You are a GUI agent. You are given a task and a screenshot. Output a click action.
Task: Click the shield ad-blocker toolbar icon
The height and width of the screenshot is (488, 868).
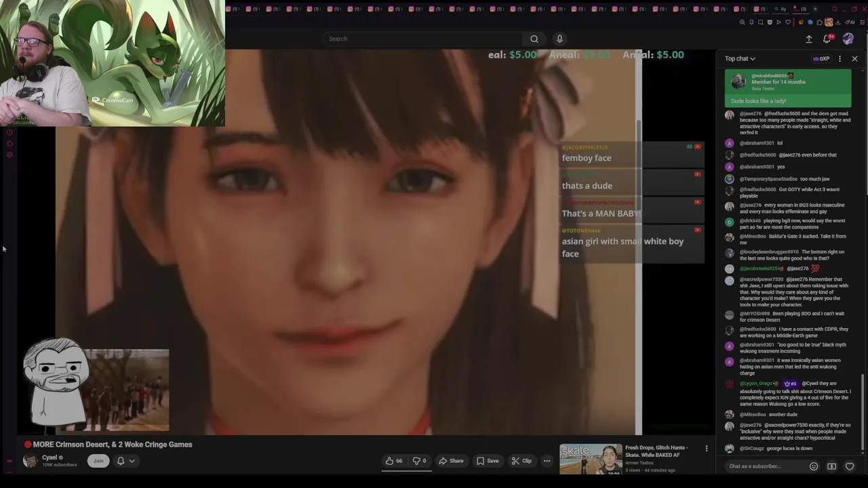[770, 22]
